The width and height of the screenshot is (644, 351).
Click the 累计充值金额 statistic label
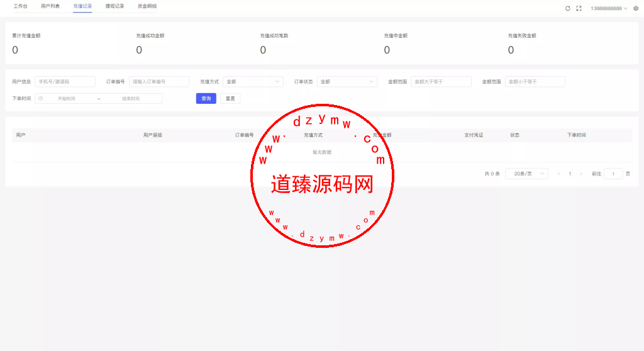(26, 36)
